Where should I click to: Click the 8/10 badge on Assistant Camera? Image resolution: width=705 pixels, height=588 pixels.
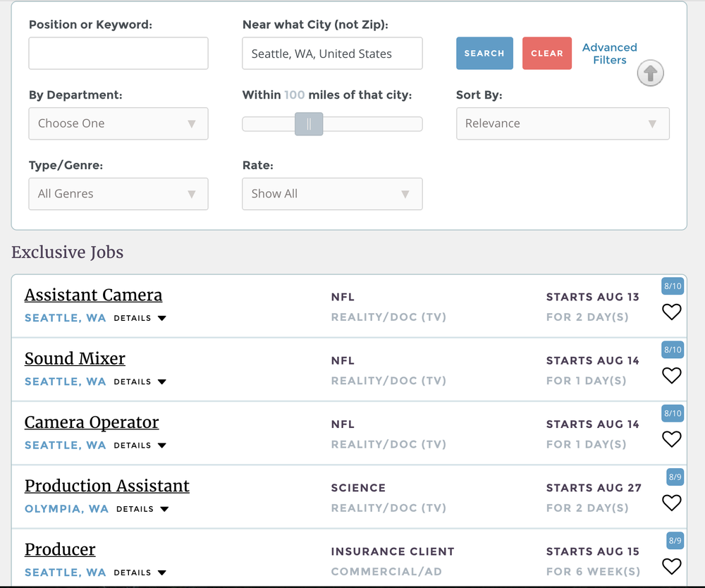[673, 286]
